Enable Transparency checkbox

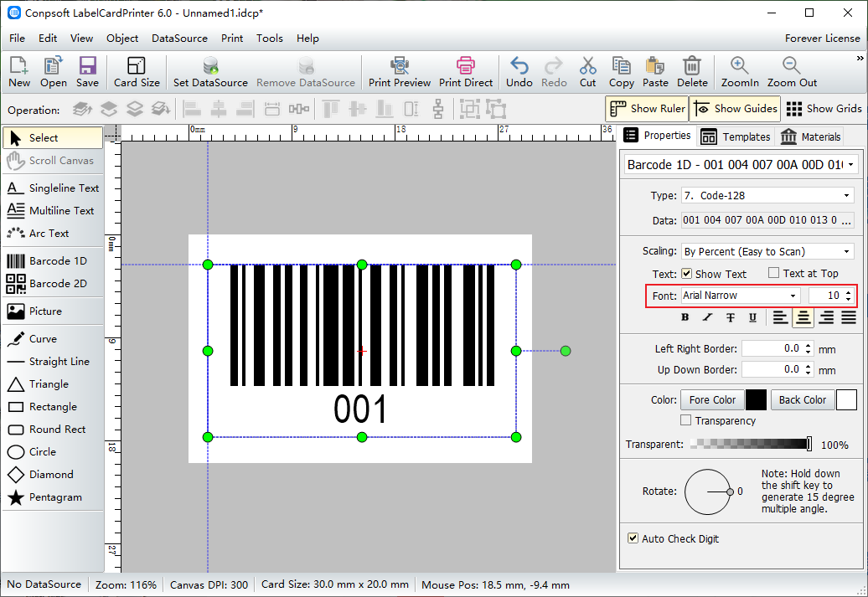[686, 420]
